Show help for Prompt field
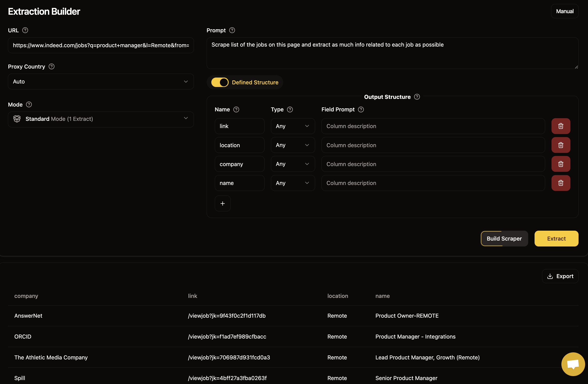The height and width of the screenshot is (384, 588). (x=232, y=30)
